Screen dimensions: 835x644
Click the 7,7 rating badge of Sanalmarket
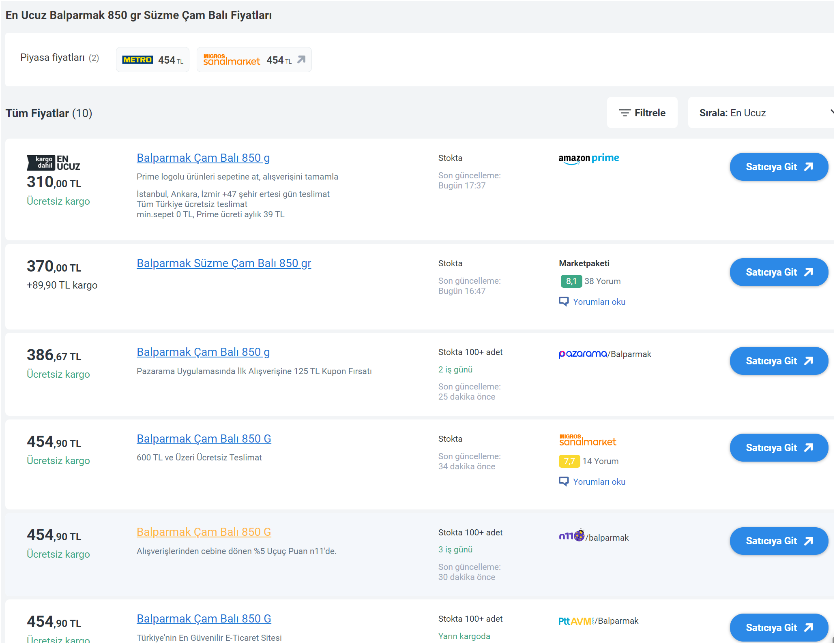pyautogui.click(x=569, y=461)
